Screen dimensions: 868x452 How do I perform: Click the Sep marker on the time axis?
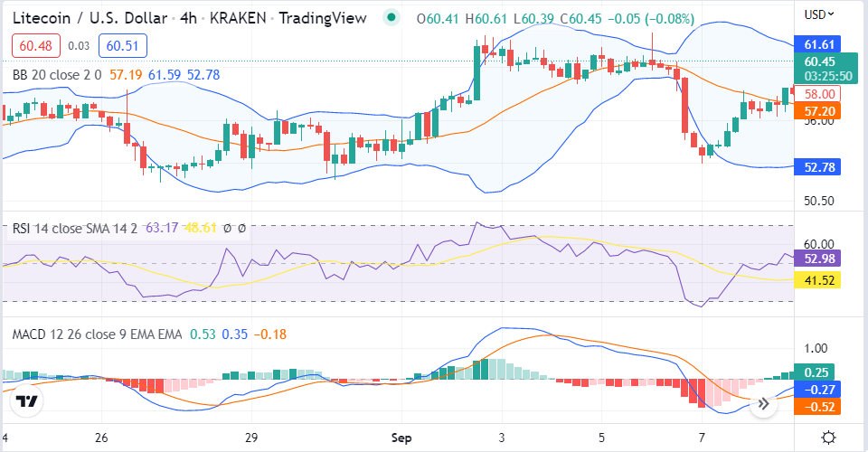click(x=401, y=438)
